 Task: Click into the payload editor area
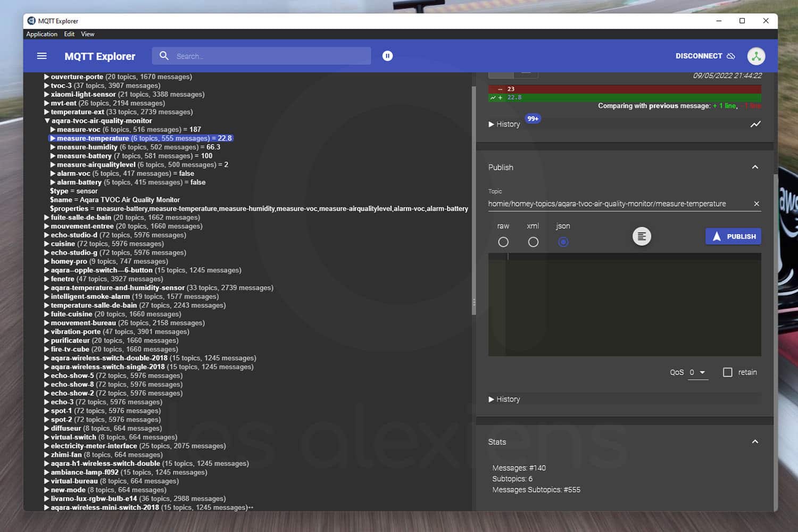coord(625,304)
